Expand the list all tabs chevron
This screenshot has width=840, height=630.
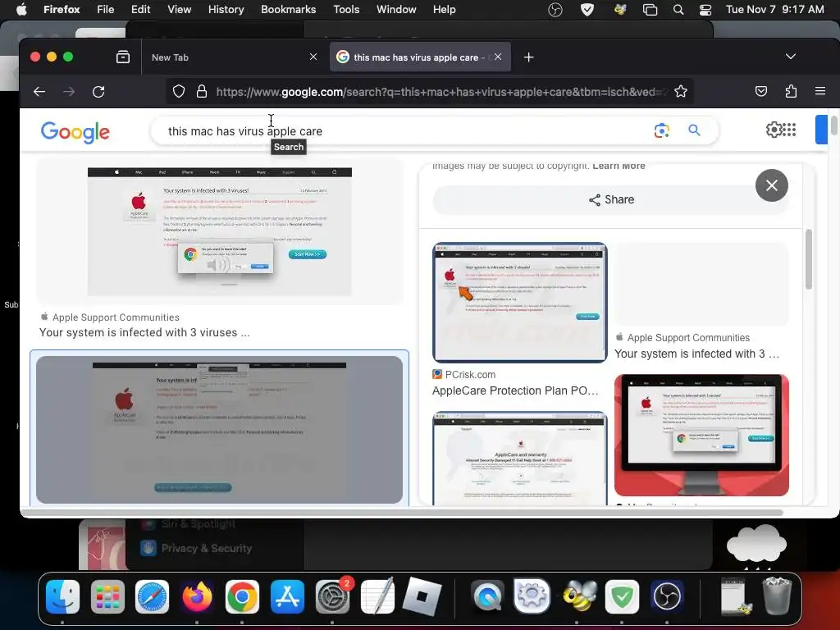point(790,57)
